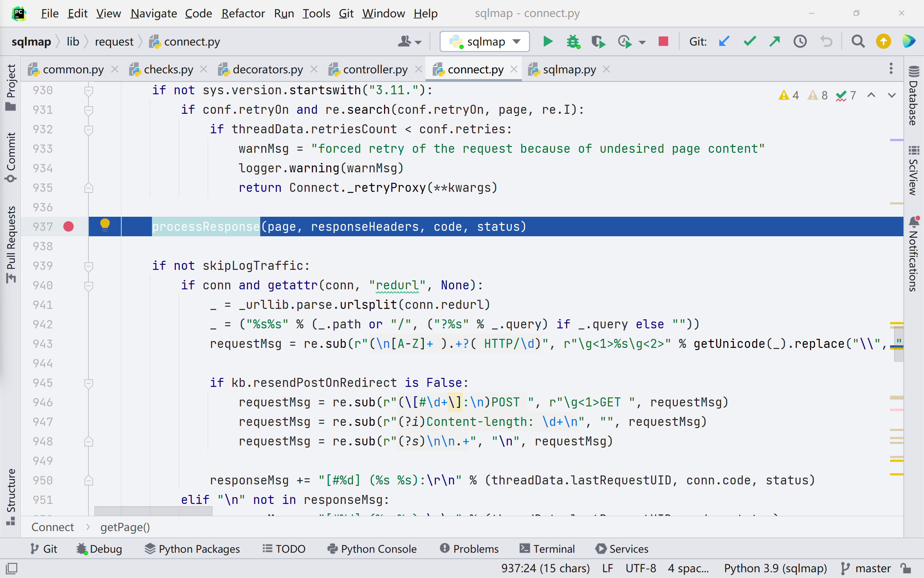The image size is (924, 578).
Task: Open the Python Console
Action: 372,549
